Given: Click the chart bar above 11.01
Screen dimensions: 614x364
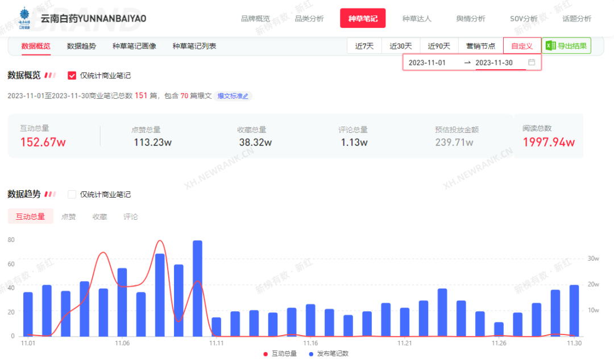Looking at the screenshot, I should coord(28,315).
